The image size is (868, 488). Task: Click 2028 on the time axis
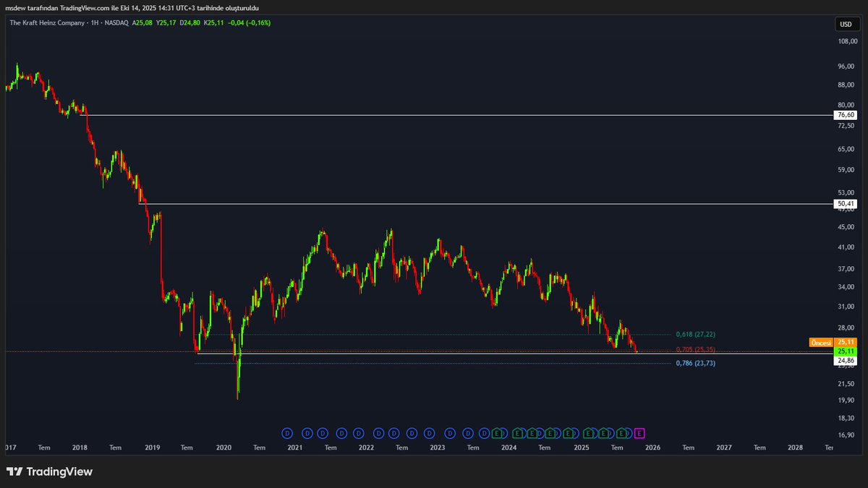pos(796,448)
